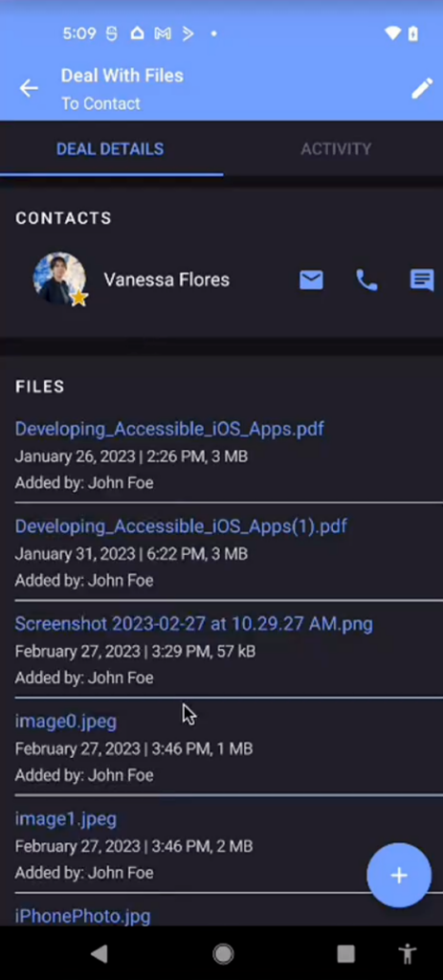Open the Screenshot 2023-02-27 png file

point(193,624)
